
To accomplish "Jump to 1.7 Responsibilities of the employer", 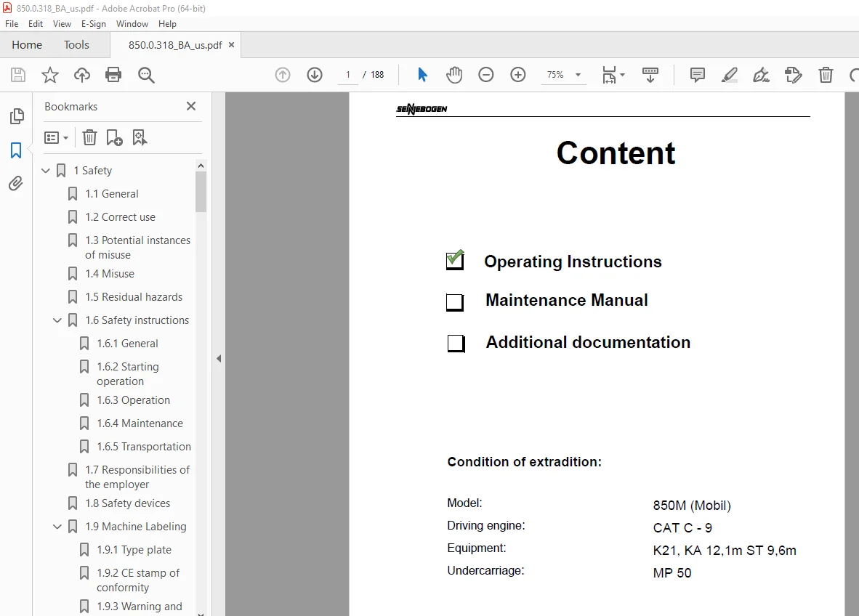I will (137, 477).
